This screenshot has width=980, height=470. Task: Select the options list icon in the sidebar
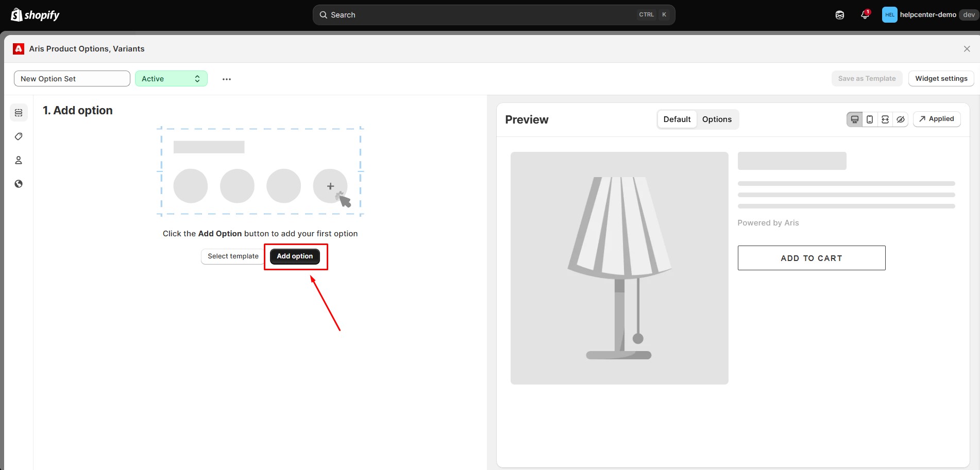19,113
